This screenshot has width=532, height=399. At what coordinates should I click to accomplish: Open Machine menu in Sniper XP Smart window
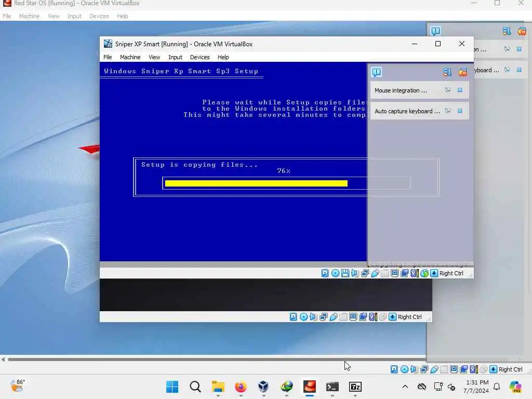pos(130,57)
